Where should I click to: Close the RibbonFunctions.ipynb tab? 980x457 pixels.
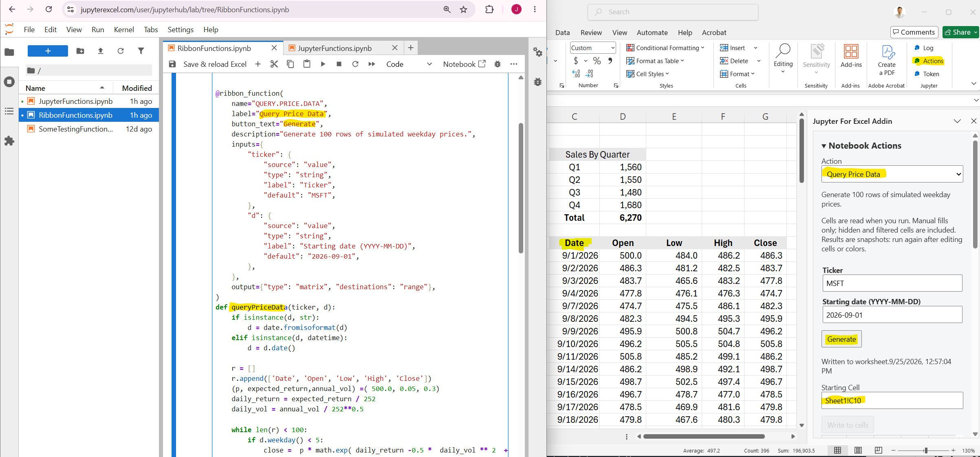pyautogui.click(x=274, y=48)
